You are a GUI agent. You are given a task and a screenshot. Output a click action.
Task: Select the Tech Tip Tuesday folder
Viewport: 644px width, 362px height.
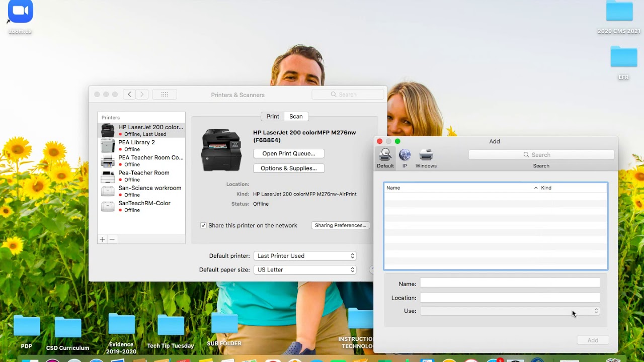click(x=171, y=331)
